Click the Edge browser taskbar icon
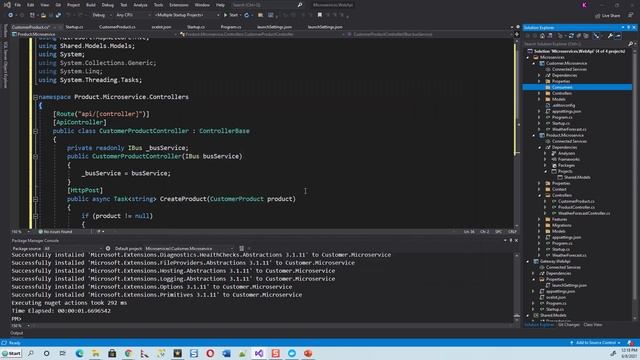The image size is (640, 360). [x=79, y=353]
